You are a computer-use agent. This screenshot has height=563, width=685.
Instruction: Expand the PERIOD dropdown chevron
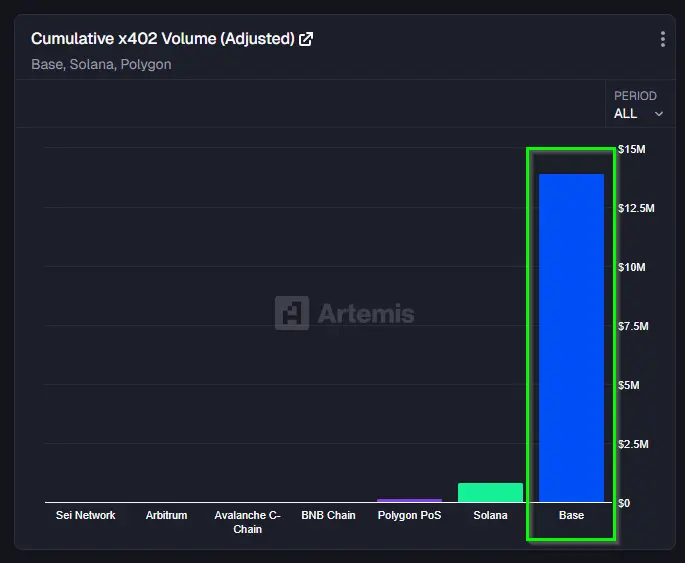[658, 114]
